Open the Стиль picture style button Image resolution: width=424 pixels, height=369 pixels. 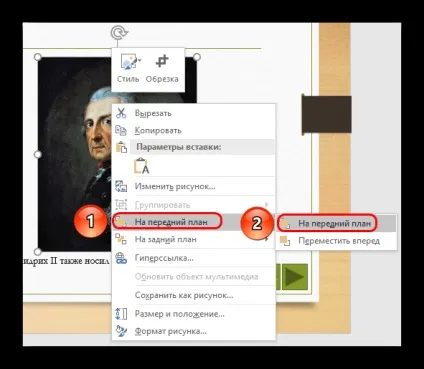(128, 69)
